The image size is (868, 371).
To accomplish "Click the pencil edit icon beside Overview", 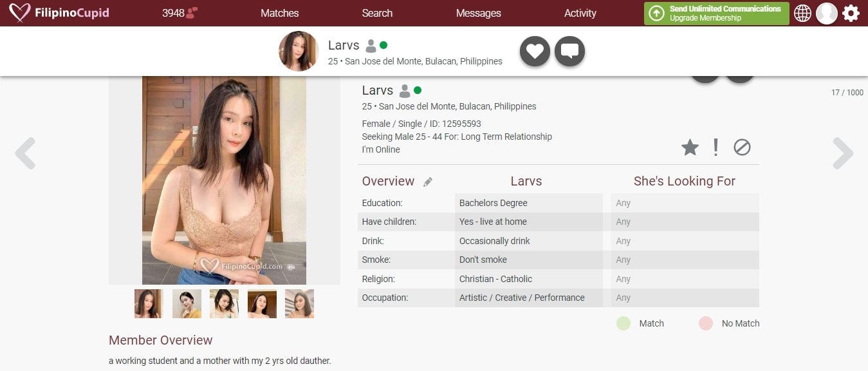I will pyautogui.click(x=428, y=182).
